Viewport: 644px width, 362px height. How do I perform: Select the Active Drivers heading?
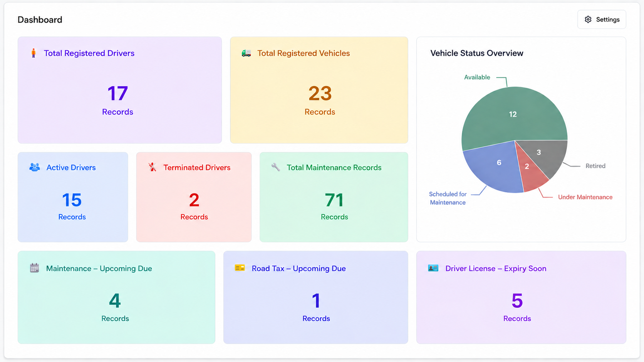71,167
